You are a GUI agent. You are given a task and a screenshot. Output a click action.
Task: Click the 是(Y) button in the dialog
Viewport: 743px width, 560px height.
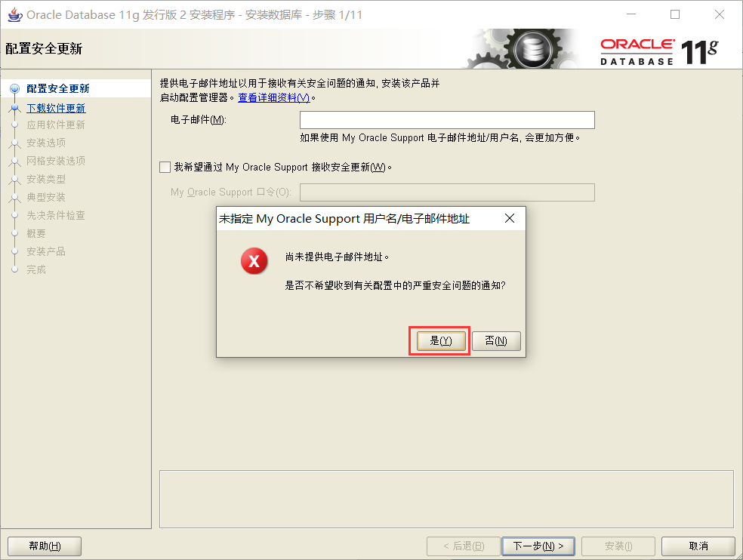coord(441,340)
